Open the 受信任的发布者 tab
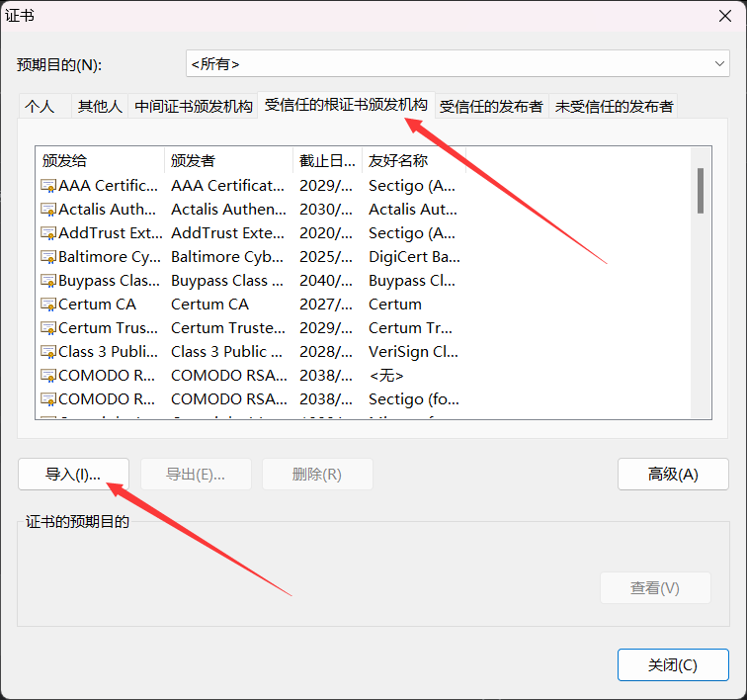The width and height of the screenshot is (747, 700). [491, 107]
